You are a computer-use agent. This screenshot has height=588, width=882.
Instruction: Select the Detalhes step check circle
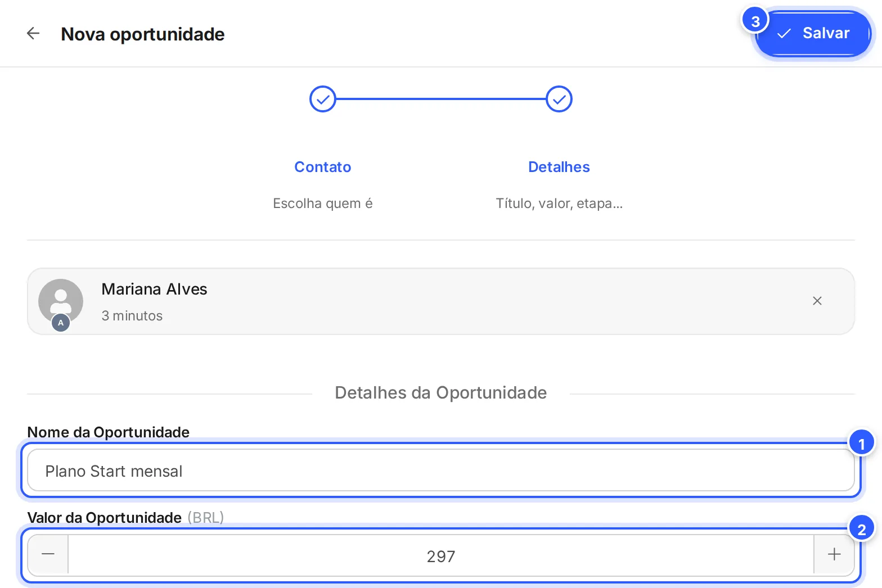coord(559,99)
